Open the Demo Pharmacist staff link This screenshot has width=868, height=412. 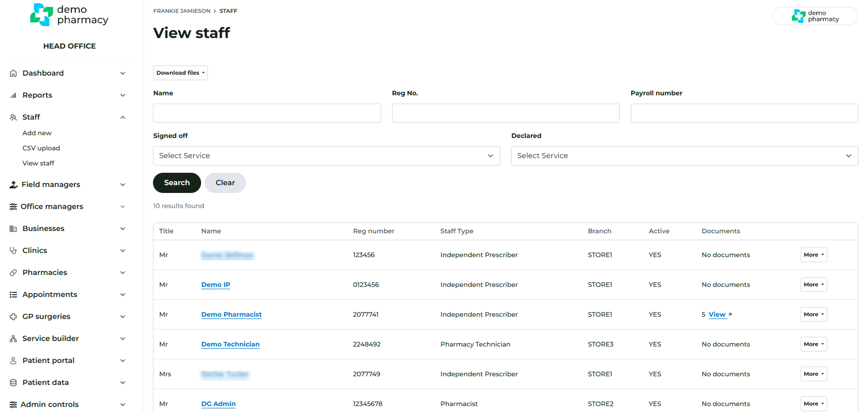pyautogui.click(x=231, y=314)
